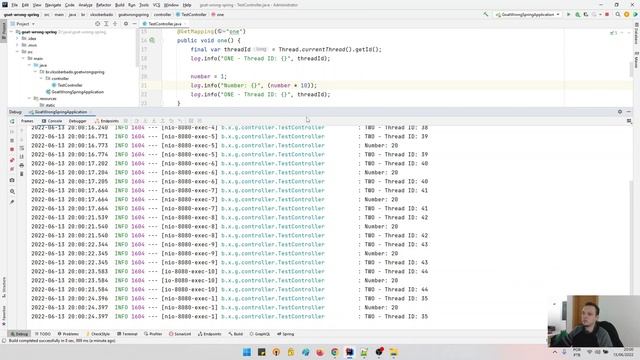Image resolution: width=640 pixels, height=360 pixels.
Task: Stop the application with the toolbar red square
Action: (607, 14)
